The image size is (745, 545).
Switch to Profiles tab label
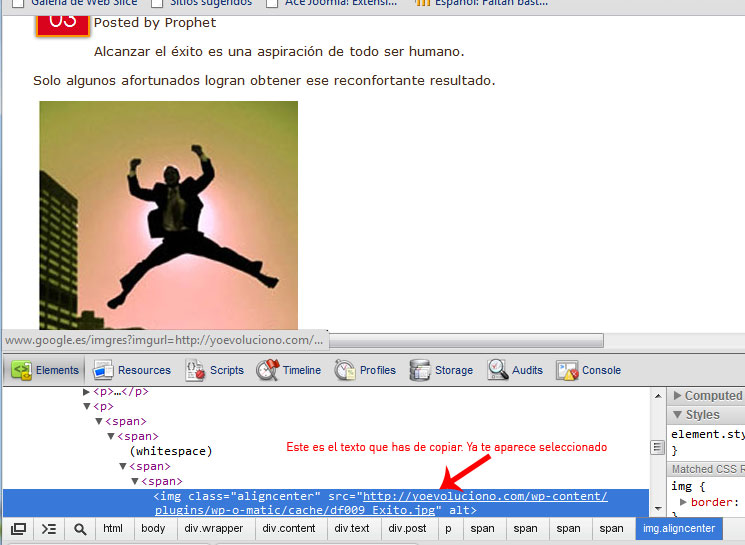[x=378, y=370]
